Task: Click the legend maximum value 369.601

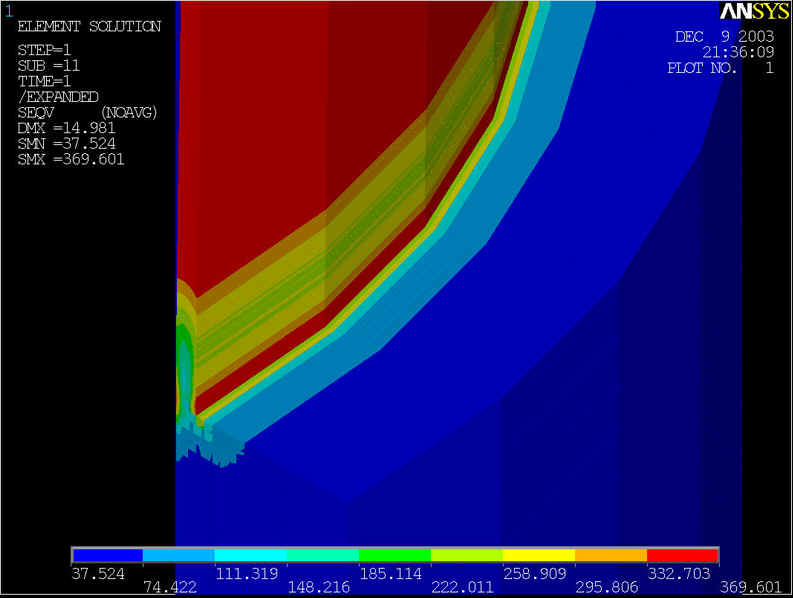Action: coord(751,587)
